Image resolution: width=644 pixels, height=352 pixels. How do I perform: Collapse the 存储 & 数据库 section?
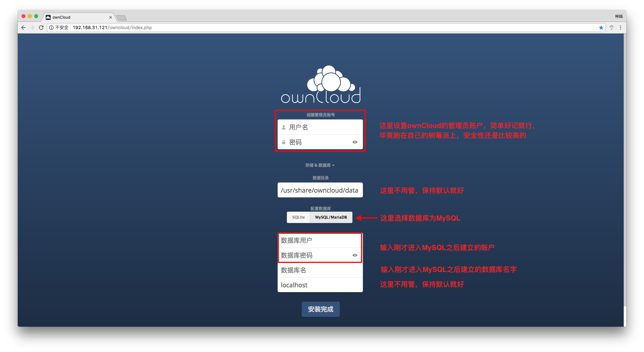(320, 165)
